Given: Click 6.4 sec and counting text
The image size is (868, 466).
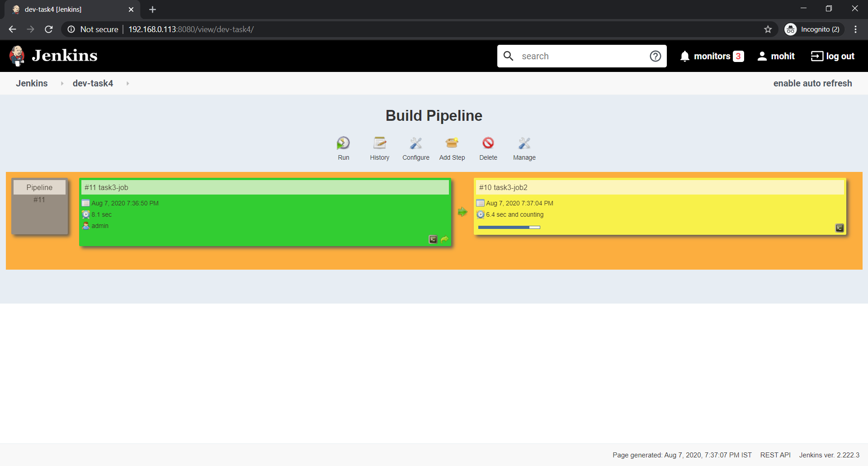Looking at the screenshot, I should (514, 214).
